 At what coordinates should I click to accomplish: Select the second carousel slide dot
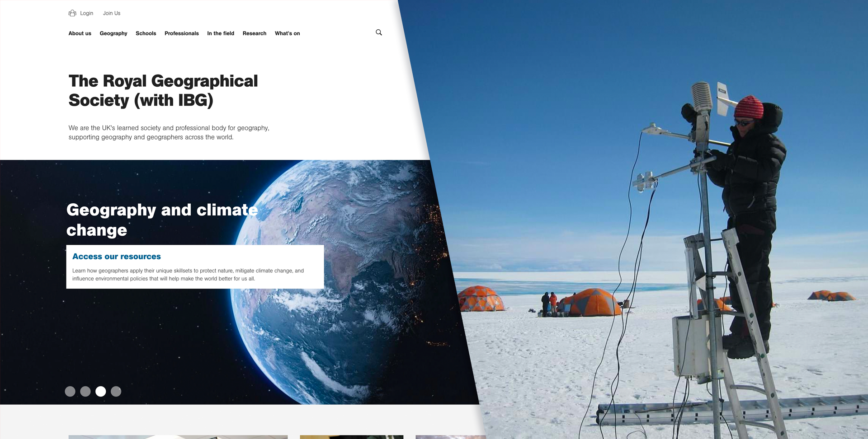tap(85, 392)
